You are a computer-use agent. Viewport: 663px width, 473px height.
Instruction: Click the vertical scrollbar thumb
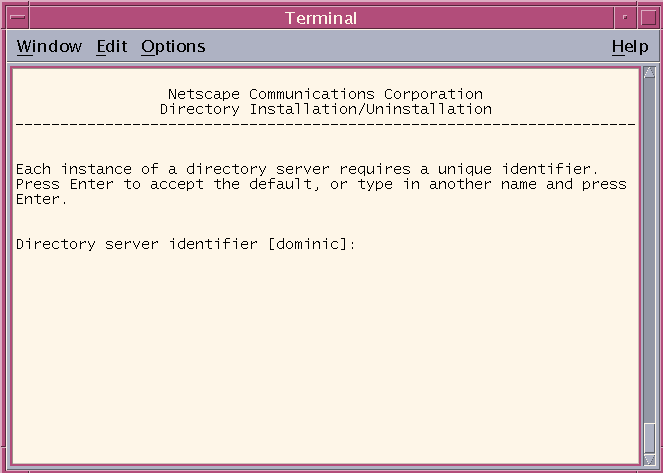click(x=649, y=438)
